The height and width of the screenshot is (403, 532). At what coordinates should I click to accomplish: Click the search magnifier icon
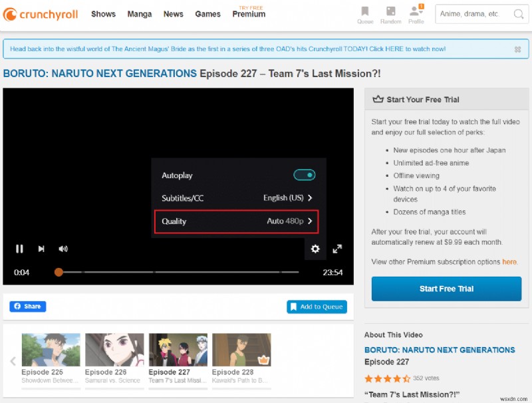519,14
